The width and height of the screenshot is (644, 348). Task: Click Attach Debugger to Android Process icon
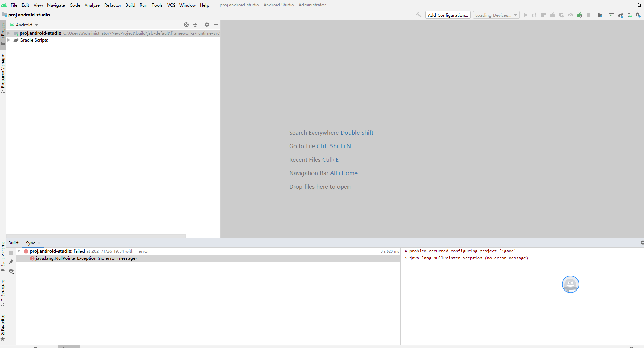(x=580, y=15)
